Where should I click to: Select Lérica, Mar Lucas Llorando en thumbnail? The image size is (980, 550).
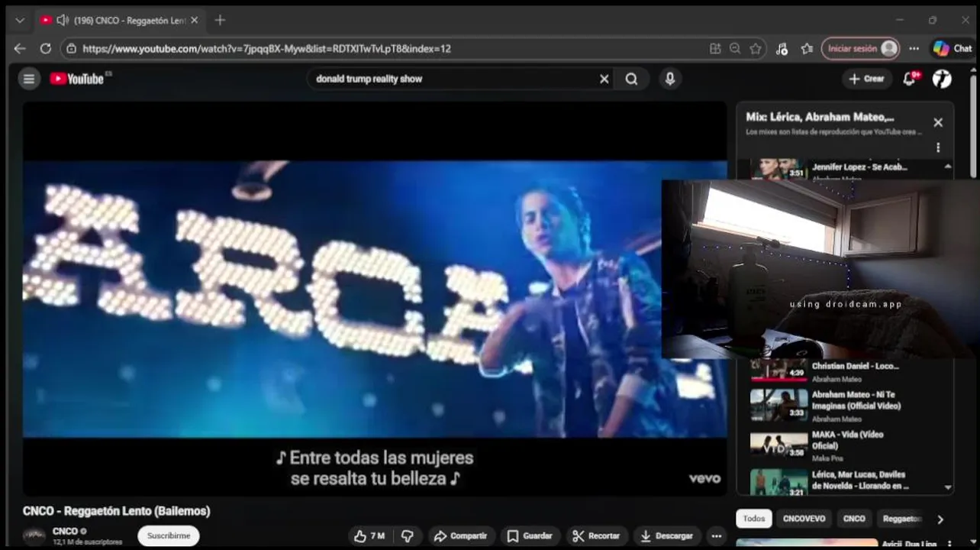pos(779,483)
